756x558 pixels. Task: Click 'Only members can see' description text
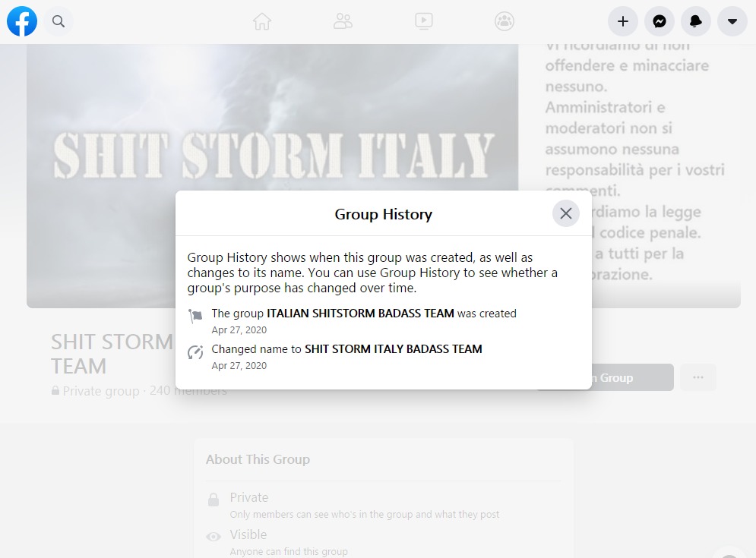(x=365, y=514)
